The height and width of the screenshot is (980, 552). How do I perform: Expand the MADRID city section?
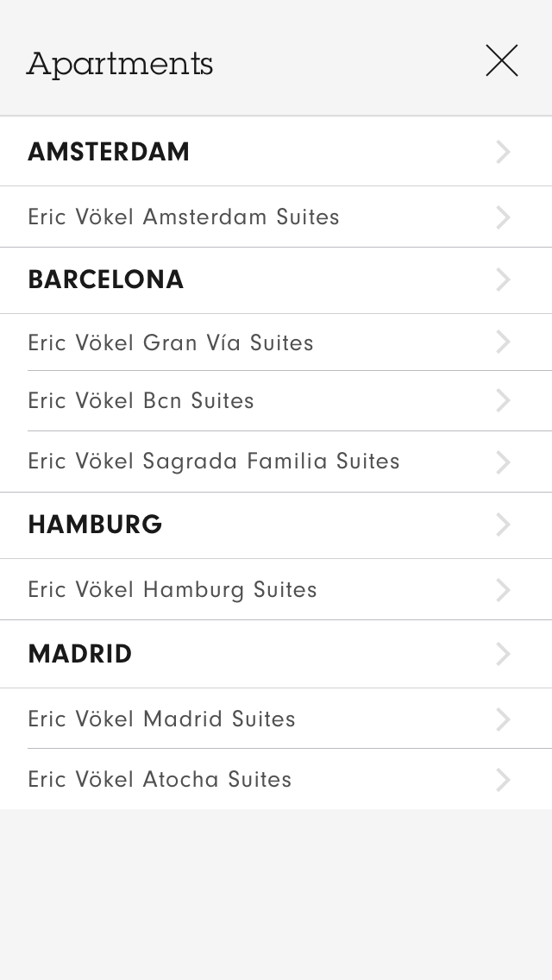79,654
